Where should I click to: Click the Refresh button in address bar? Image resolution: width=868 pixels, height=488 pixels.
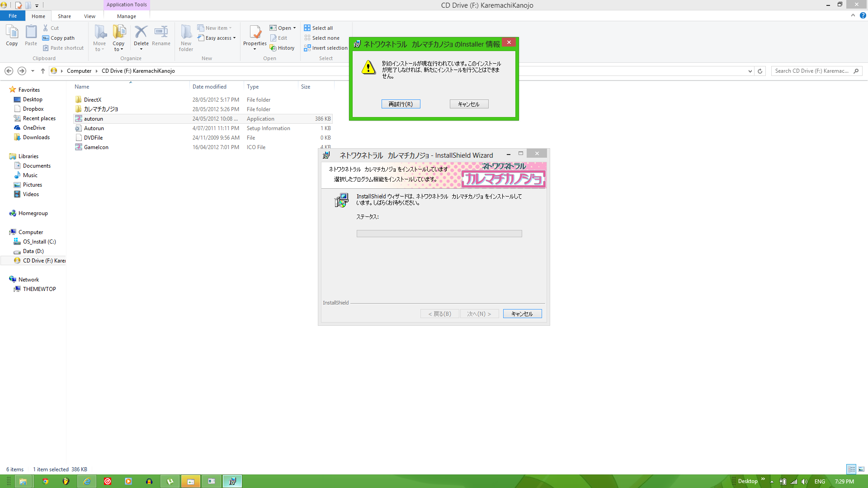tap(760, 71)
